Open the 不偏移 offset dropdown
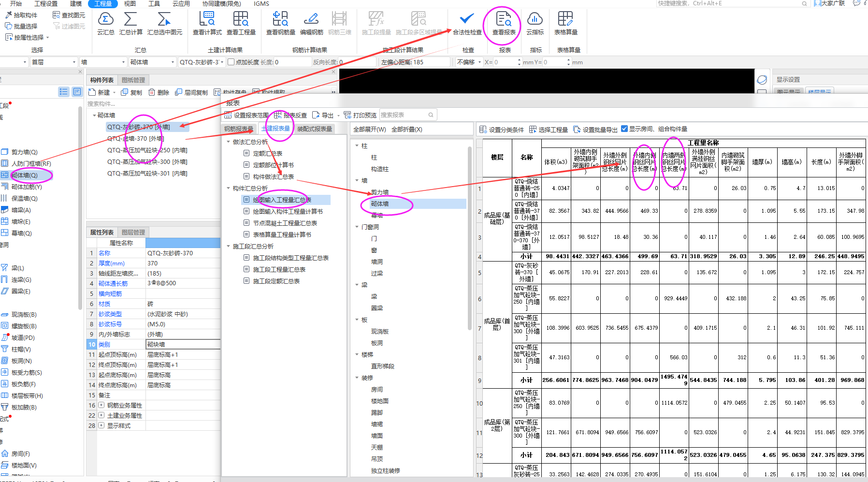Image resolution: width=868 pixels, height=482 pixels. [x=469, y=62]
